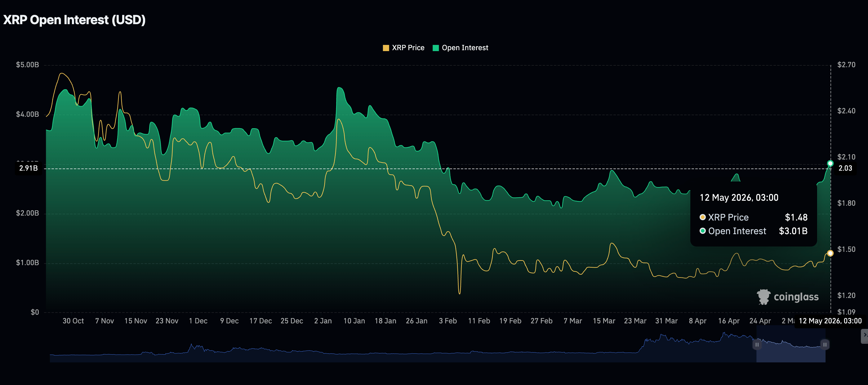
Task: Click the unselected left region of the navigator overview
Action: (403, 344)
